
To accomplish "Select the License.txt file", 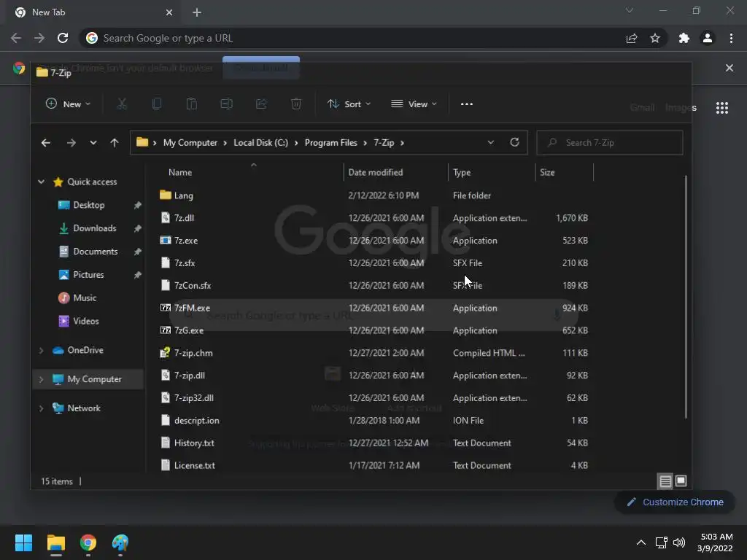I will pyautogui.click(x=194, y=465).
